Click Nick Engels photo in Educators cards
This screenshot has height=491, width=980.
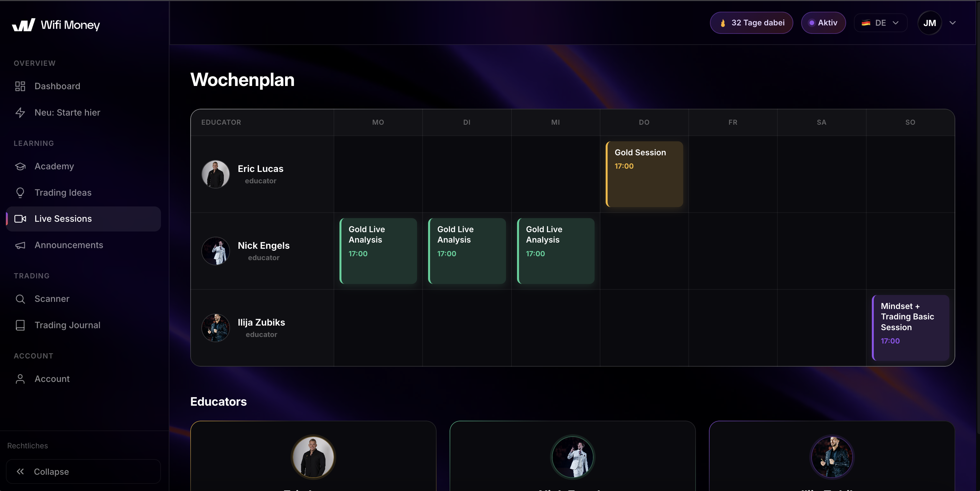pyautogui.click(x=572, y=457)
